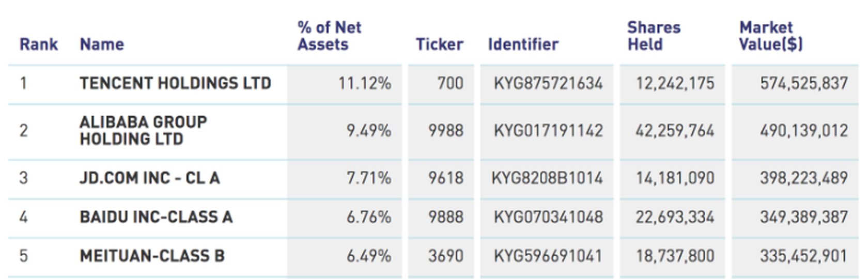Click identifier KYG8208B1014 cell
The image size is (868, 279).
coord(547,178)
